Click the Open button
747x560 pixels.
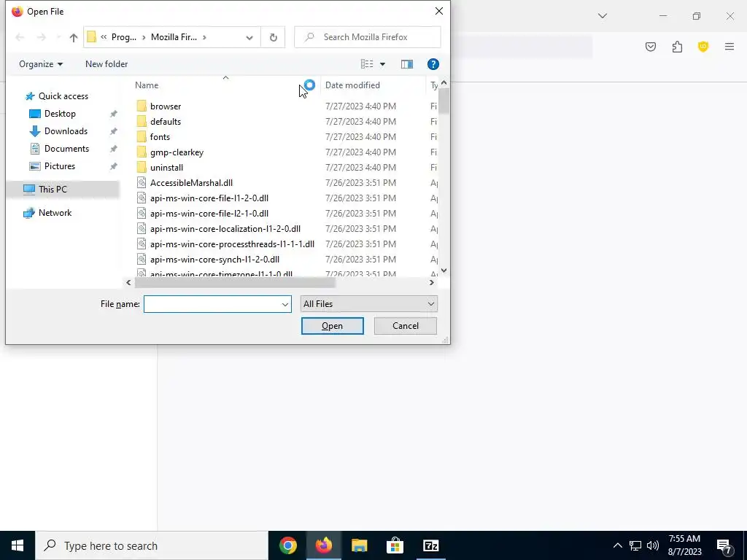pyautogui.click(x=332, y=326)
